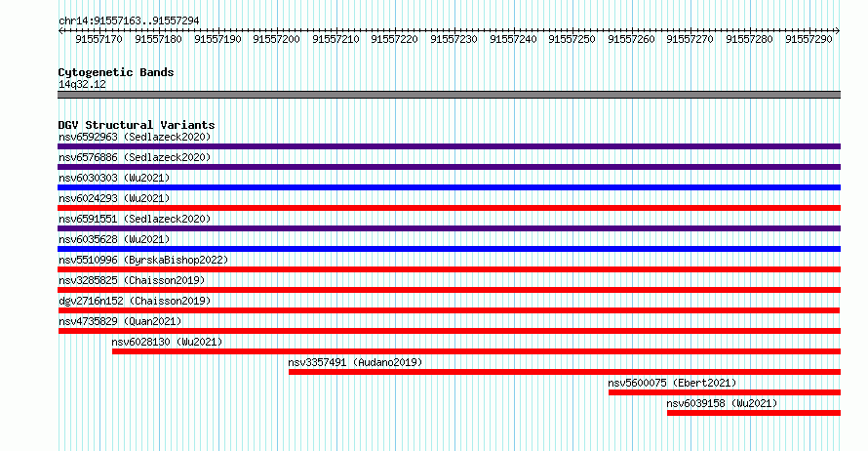Click the nsv4735829 (Quan2021) label
This screenshot has width=868, height=451.
(x=120, y=321)
